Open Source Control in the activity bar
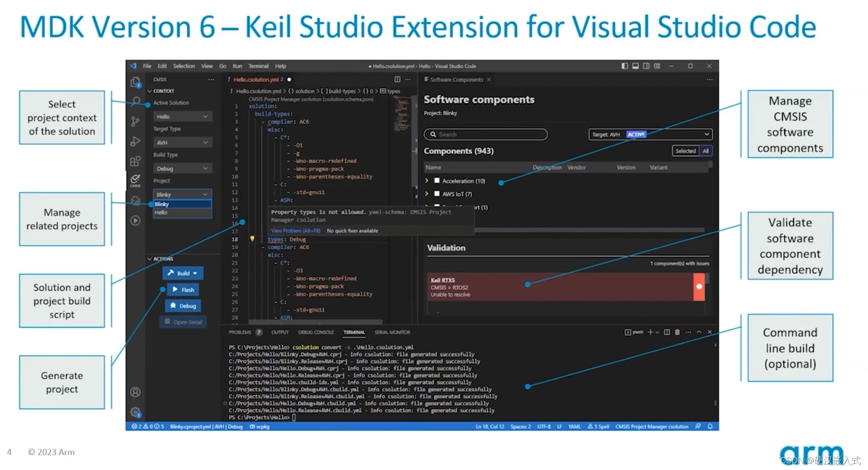Image resolution: width=868 pixels, height=470 pixels. click(x=135, y=122)
